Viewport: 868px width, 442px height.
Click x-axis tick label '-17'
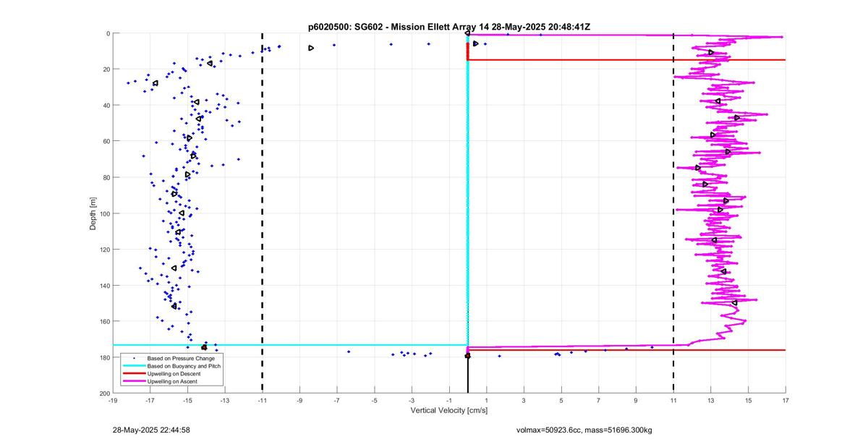(x=150, y=400)
